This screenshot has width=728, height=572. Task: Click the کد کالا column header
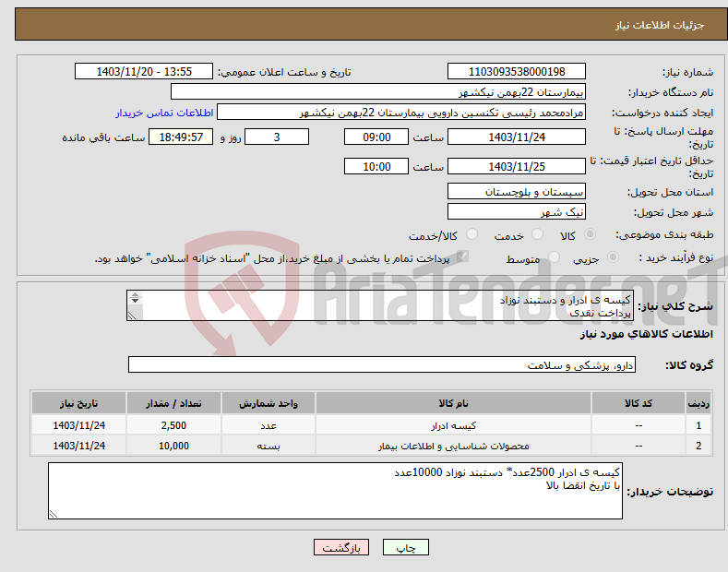(638, 403)
